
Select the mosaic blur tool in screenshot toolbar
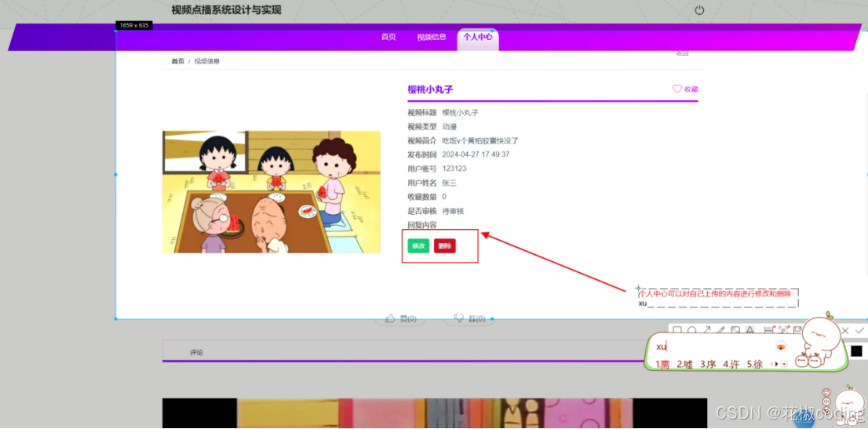(735, 330)
